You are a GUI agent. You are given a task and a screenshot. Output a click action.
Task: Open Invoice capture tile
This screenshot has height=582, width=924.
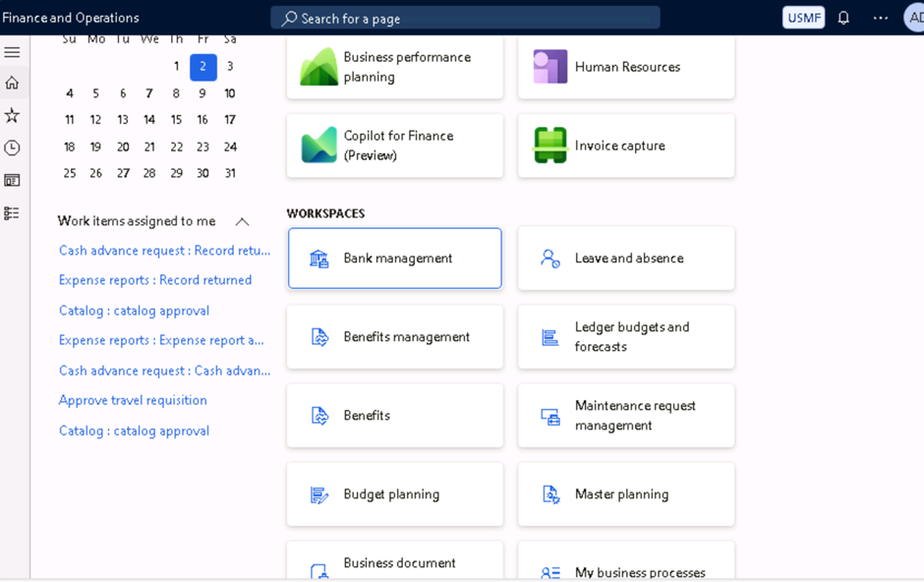[626, 145]
